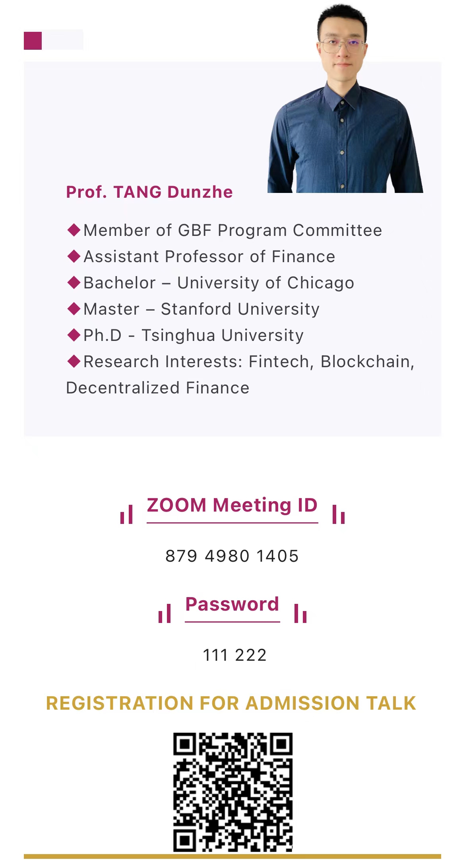Click the Prof. TANG Dunzhe name heading
Image resolution: width=465 pixels, height=868 pixels.
coord(149,192)
